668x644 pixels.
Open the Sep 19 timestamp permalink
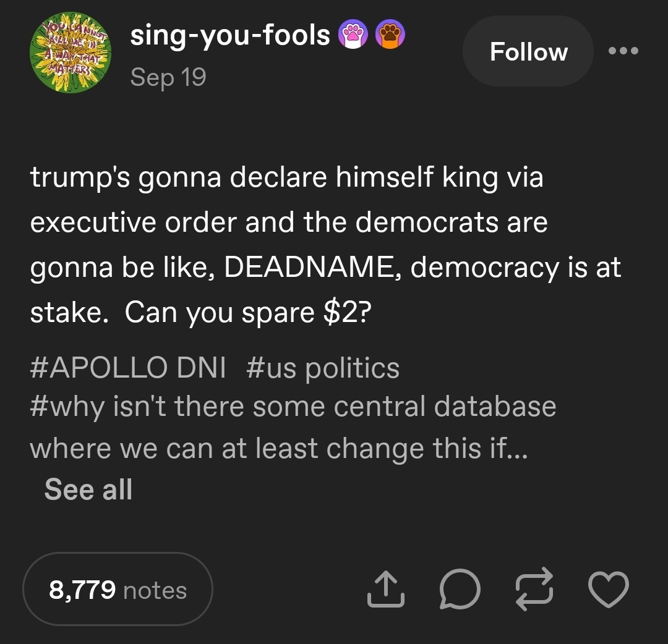(168, 78)
